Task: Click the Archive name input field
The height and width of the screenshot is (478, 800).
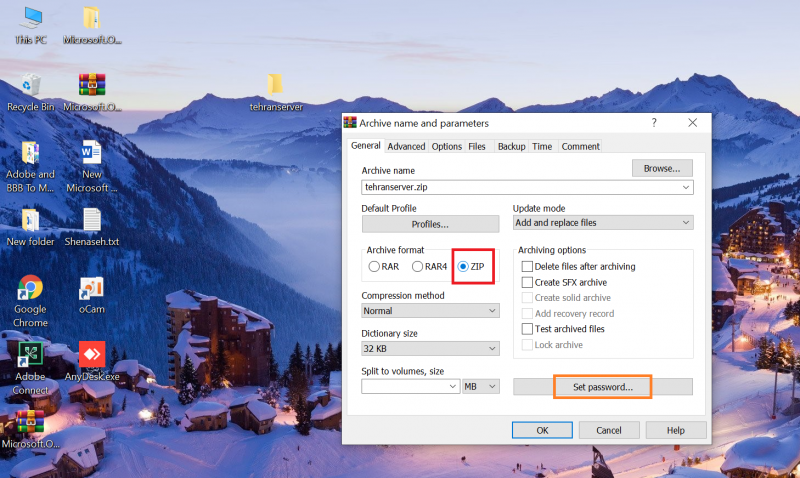Action: pyautogui.click(x=520, y=187)
